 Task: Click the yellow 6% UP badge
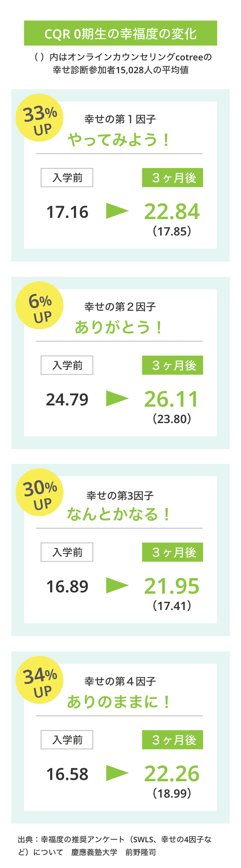tap(40, 305)
